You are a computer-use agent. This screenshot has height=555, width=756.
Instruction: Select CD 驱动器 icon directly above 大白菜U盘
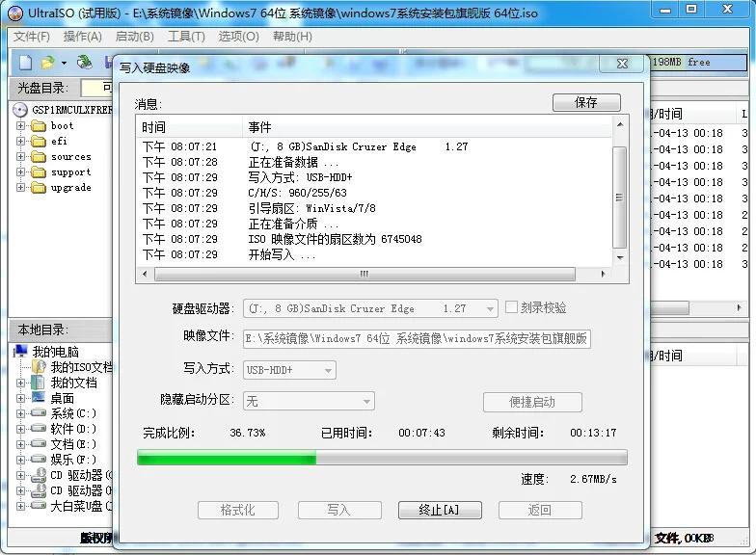coord(39,490)
